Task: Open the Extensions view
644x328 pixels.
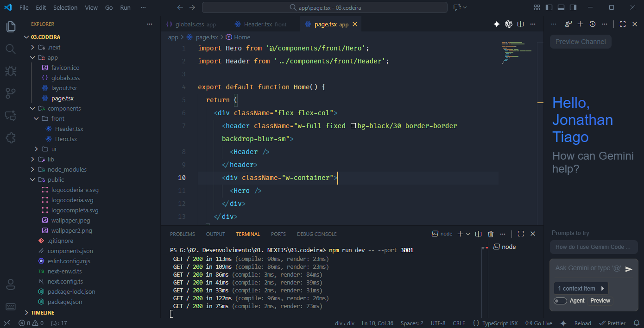Action: pos(11,138)
